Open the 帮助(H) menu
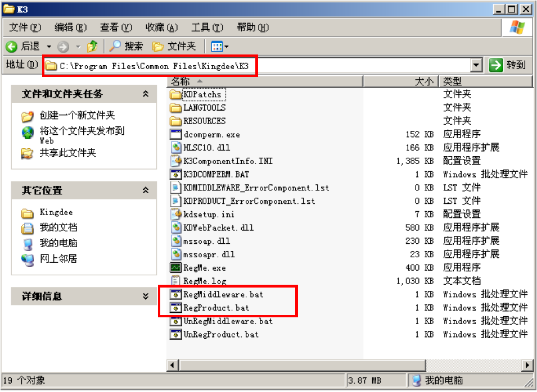Screen dimensions: 537x392 pos(252,27)
